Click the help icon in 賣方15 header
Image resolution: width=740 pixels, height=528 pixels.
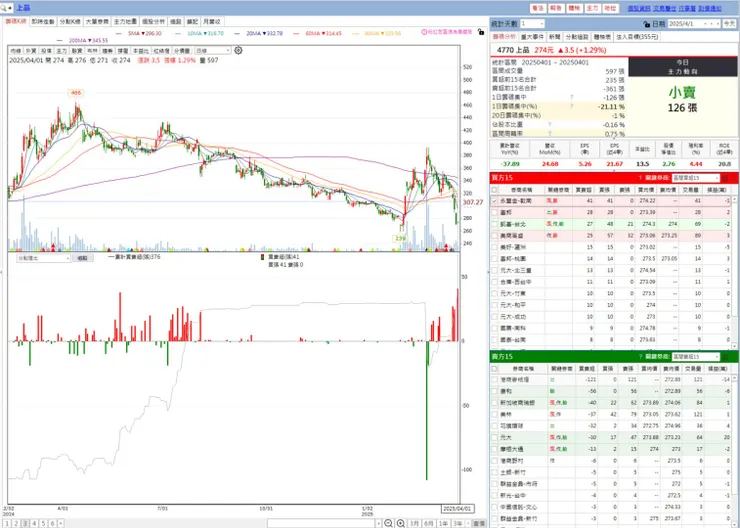pos(640,357)
